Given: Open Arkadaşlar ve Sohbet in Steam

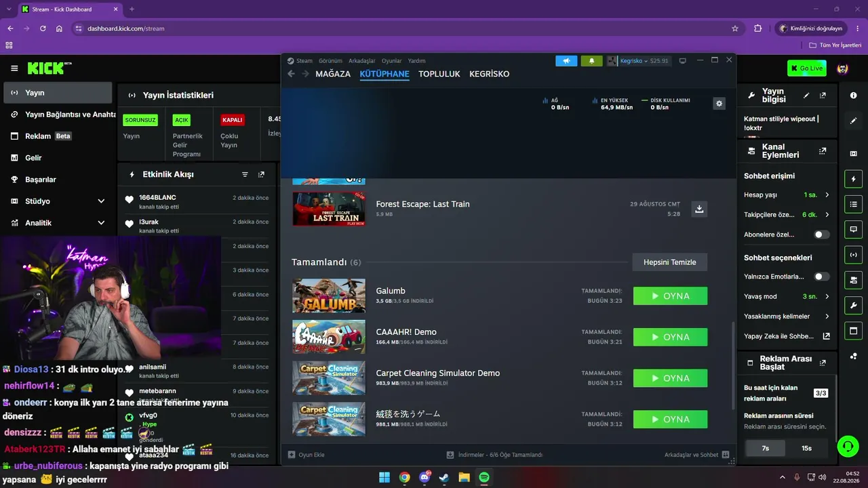Looking at the screenshot, I should 696,455.
